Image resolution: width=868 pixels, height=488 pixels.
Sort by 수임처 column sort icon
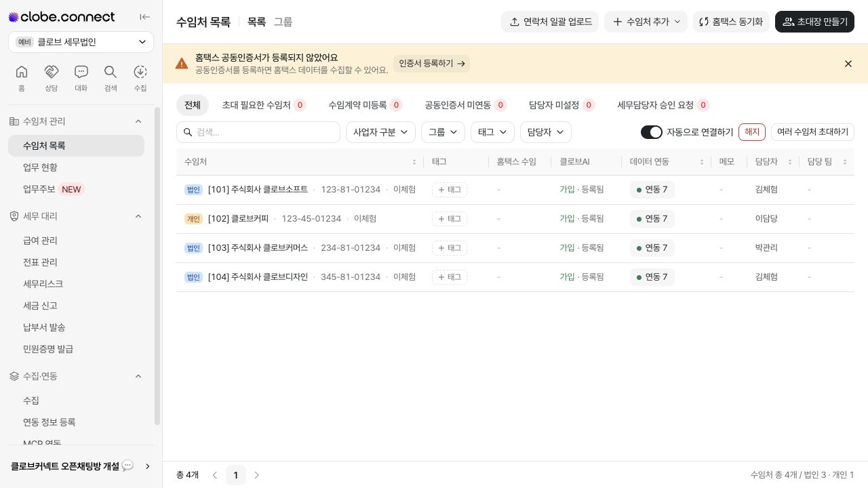(414, 162)
